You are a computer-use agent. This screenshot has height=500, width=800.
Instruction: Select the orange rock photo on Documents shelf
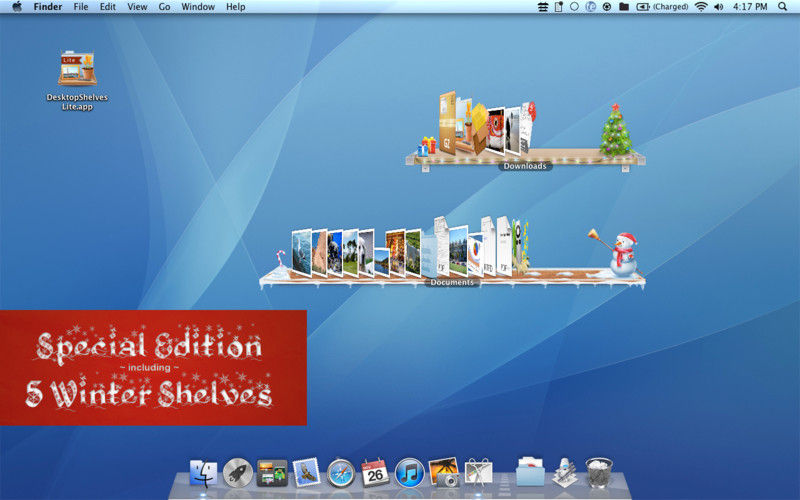(x=319, y=253)
